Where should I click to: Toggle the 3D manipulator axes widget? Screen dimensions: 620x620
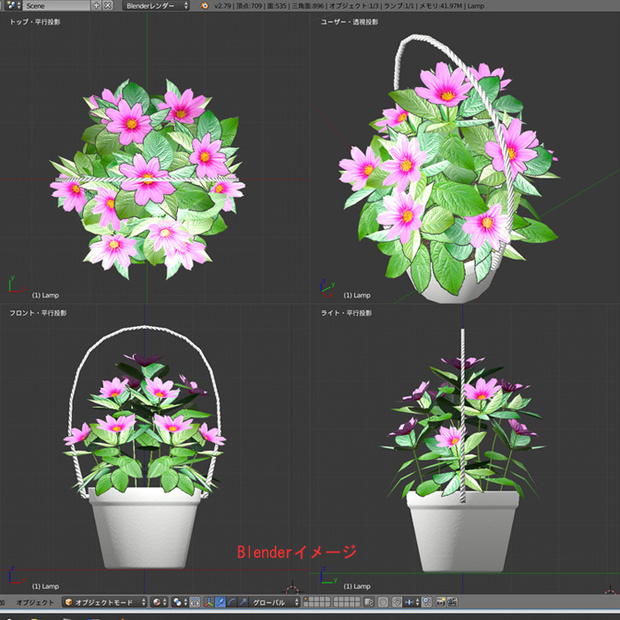coord(209,602)
